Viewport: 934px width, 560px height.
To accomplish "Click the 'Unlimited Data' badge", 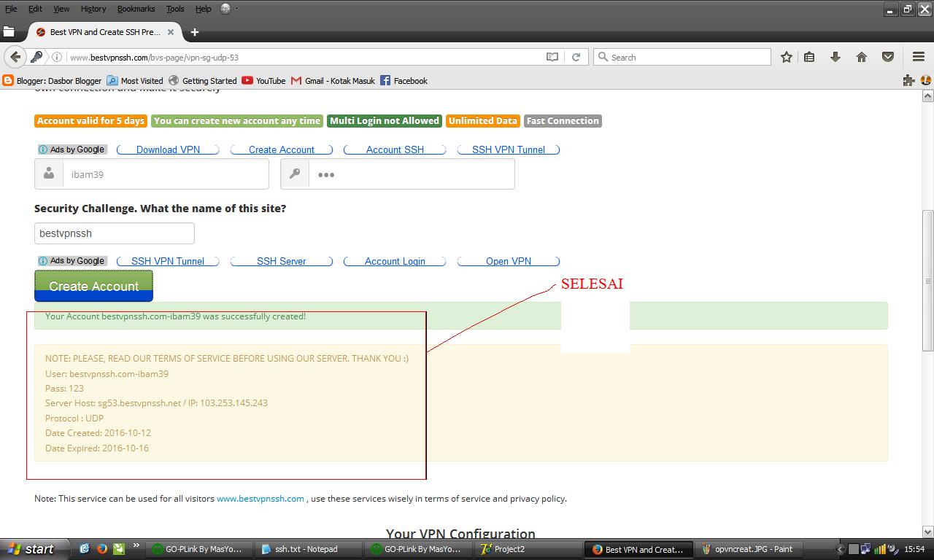I will [482, 121].
